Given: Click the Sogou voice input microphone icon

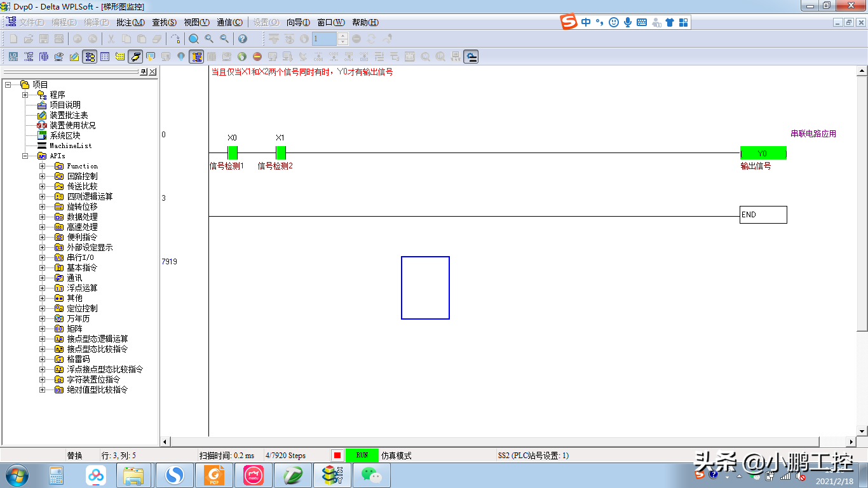Looking at the screenshot, I should pyautogui.click(x=628, y=22).
